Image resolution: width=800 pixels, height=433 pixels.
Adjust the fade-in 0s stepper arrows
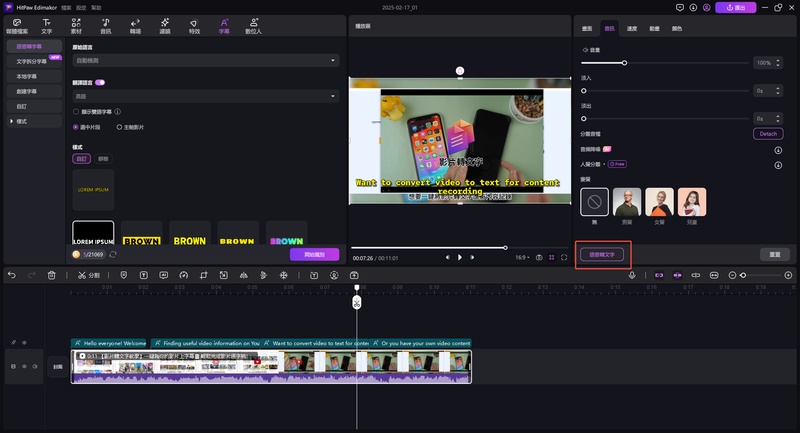click(778, 91)
